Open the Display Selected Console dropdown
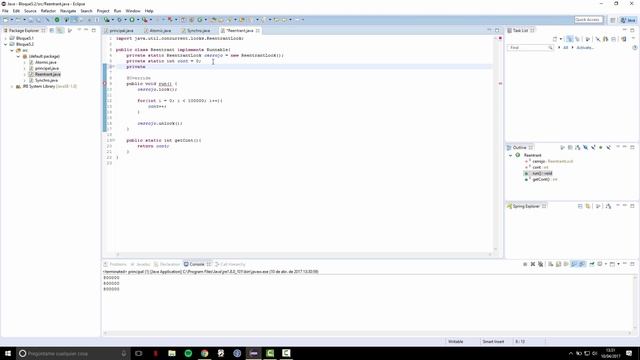The width and height of the screenshot is (640, 360). tap(606, 264)
